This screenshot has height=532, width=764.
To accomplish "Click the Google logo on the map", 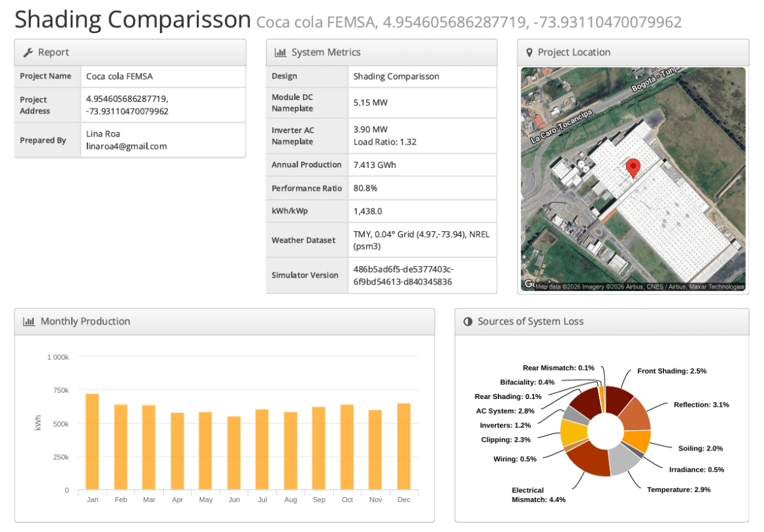I will coord(528,284).
